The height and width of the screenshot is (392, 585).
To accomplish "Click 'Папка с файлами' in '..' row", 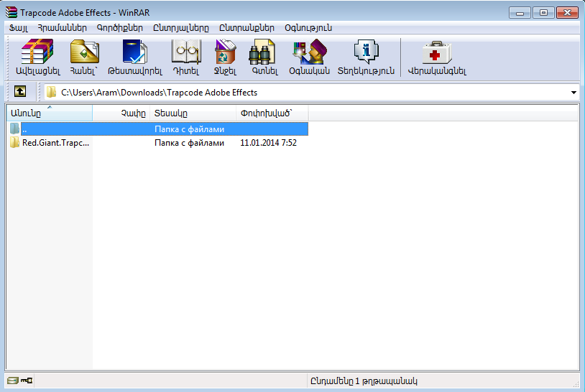I will [189, 129].
